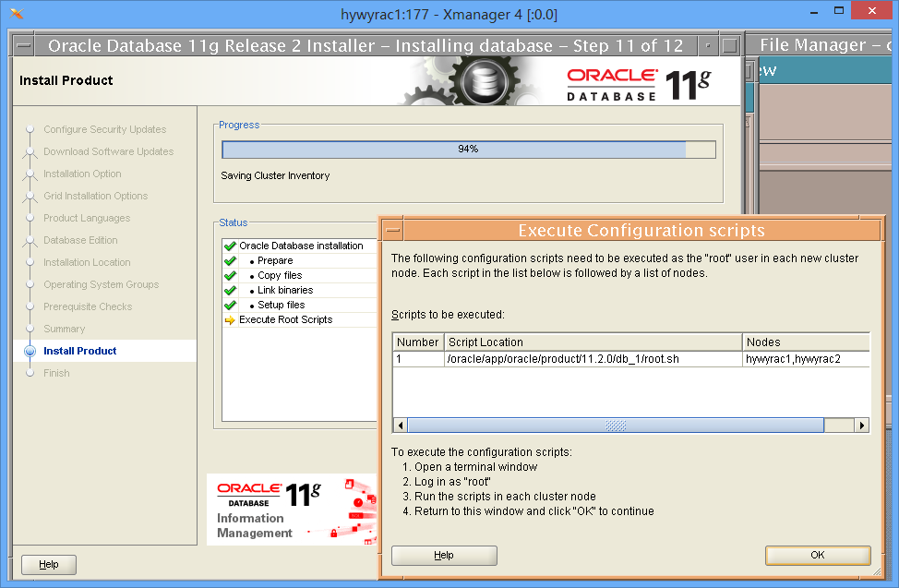Viewport: 899px width, 588px height.
Task: Select Download Software Updates step
Action: pyautogui.click(x=108, y=151)
